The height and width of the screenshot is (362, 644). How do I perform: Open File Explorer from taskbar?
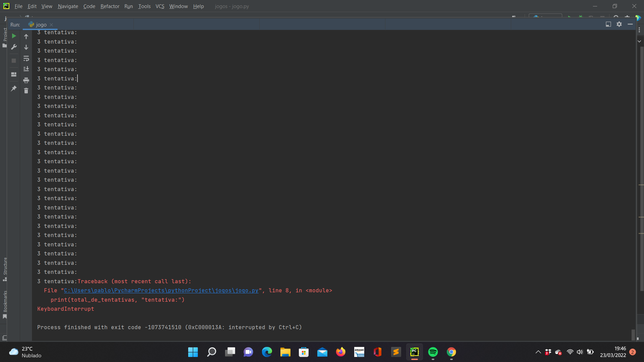point(285,352)
